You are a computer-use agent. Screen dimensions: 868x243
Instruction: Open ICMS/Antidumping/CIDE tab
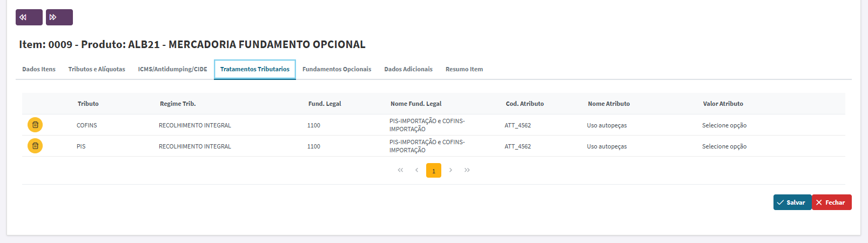(x=172, y=69)
